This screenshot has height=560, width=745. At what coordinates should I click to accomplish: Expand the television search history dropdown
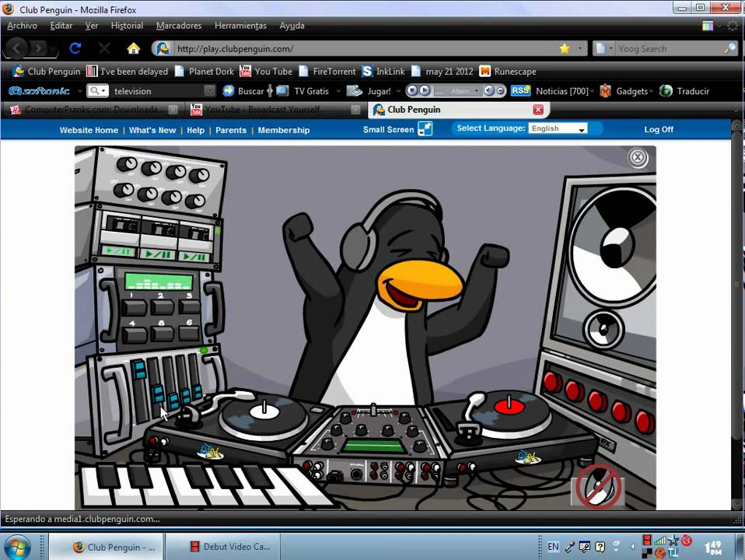pos(209,91)
